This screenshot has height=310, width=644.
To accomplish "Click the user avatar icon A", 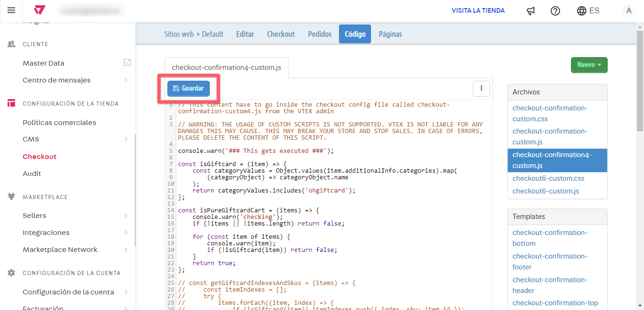I will (628, 11).
